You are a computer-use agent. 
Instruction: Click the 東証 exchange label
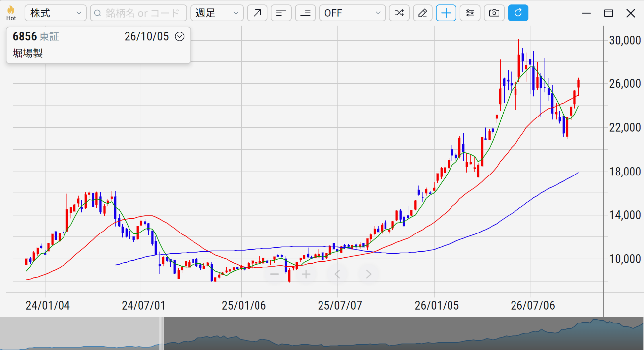49,37
